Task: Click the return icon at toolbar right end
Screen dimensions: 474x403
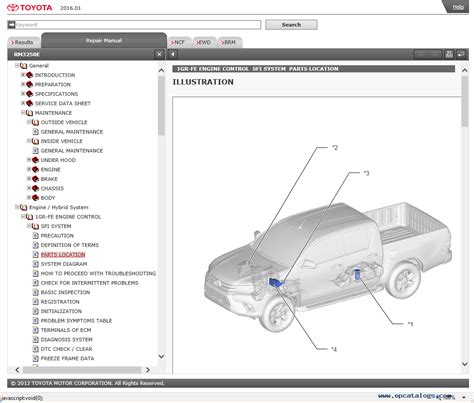Action: 461,54
